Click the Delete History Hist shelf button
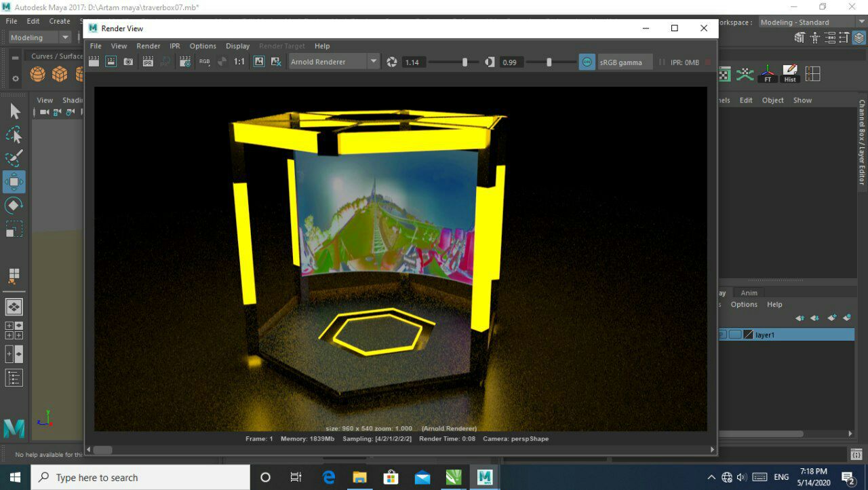 [790, 74]
